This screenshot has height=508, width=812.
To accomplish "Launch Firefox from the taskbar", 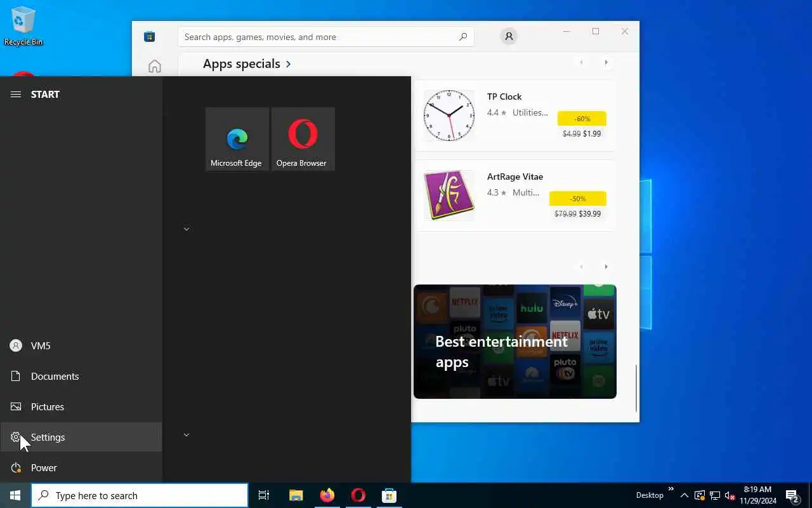I will tap(327, 495).
